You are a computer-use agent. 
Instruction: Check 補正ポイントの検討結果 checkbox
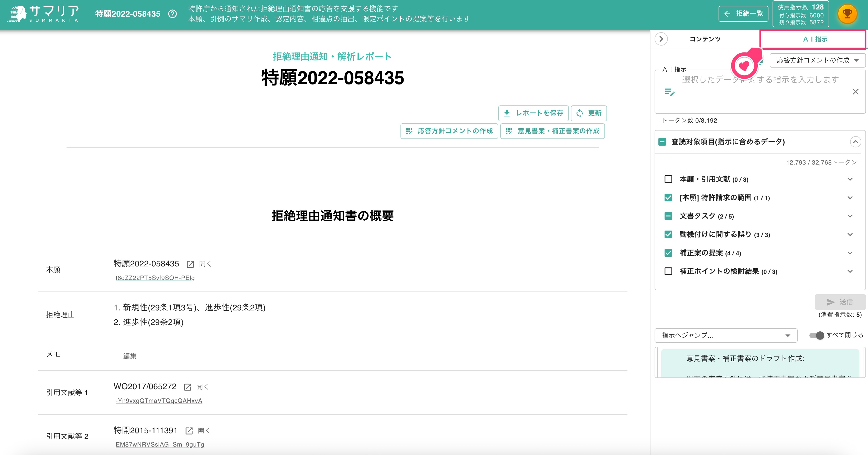pyautogui.click(x=668, y=271)
